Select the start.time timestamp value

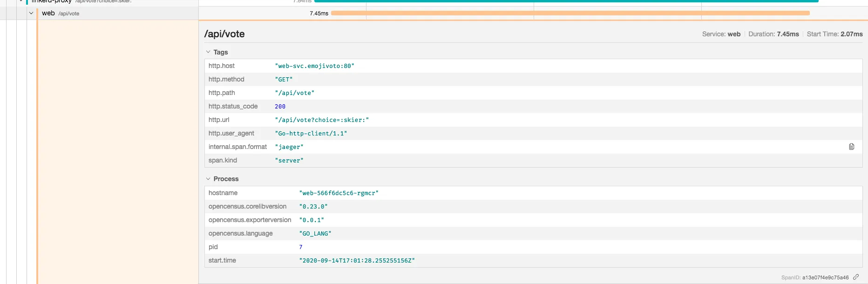point(357,261)
